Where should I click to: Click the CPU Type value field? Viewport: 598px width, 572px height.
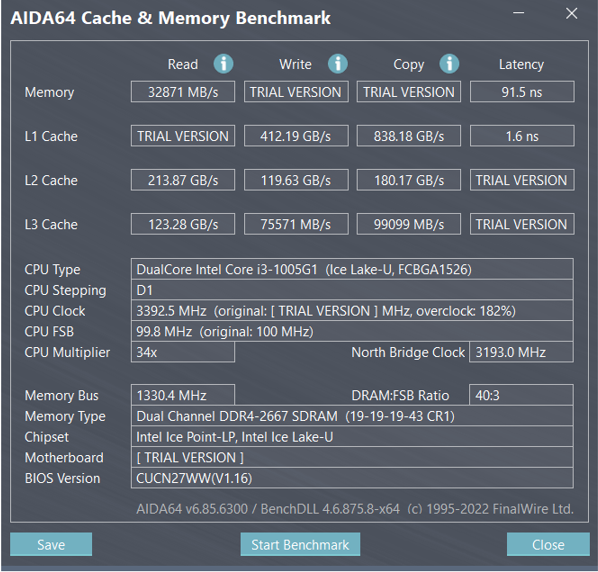click(x=352, y=269)
